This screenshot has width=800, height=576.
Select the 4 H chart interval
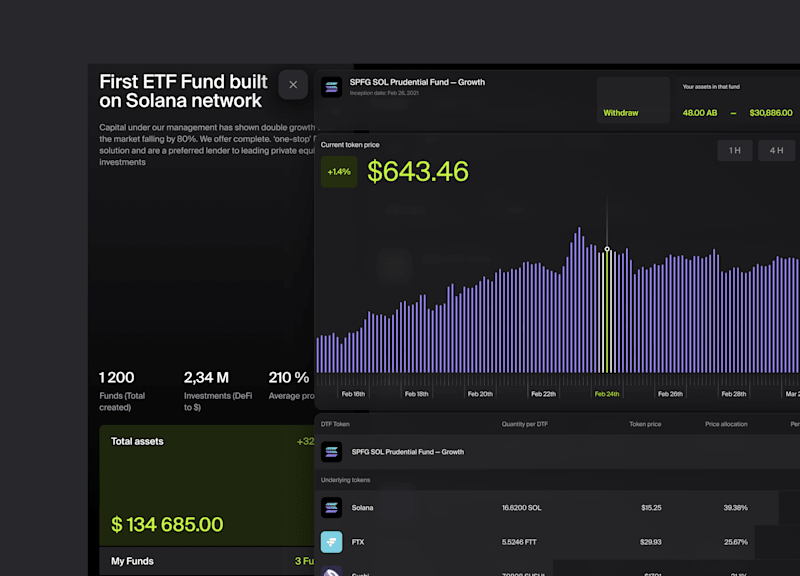coord(777,151)
